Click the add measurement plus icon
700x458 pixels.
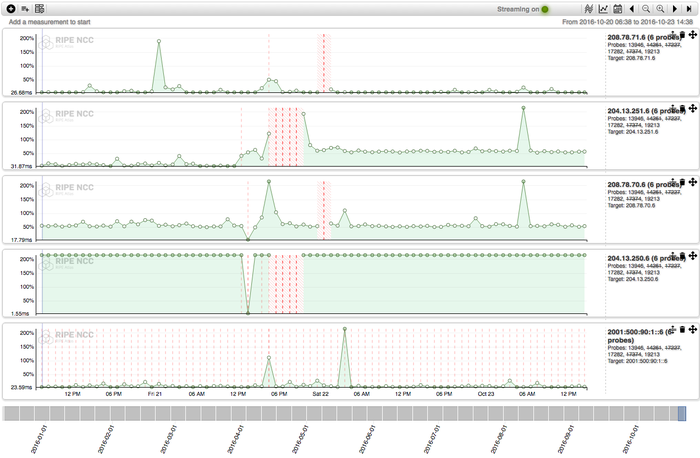pos(11,8)
